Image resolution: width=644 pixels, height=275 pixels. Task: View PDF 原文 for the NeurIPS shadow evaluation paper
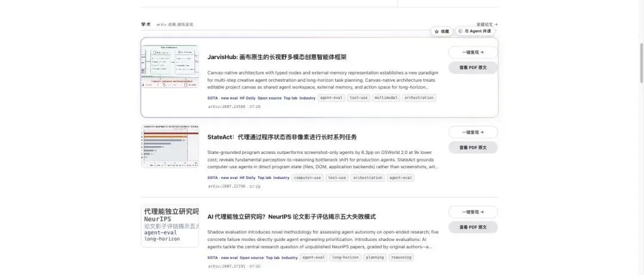click(x=473, y=227)
